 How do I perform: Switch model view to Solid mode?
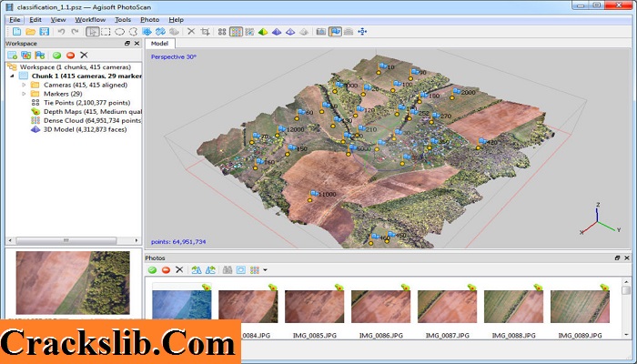[277, 32]
